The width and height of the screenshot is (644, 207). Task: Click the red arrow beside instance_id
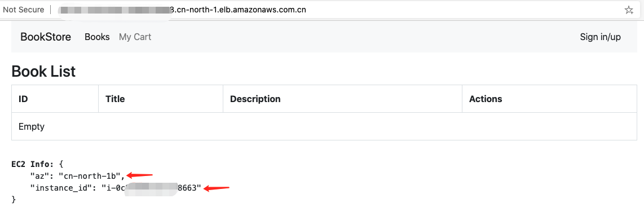point(217,188)
